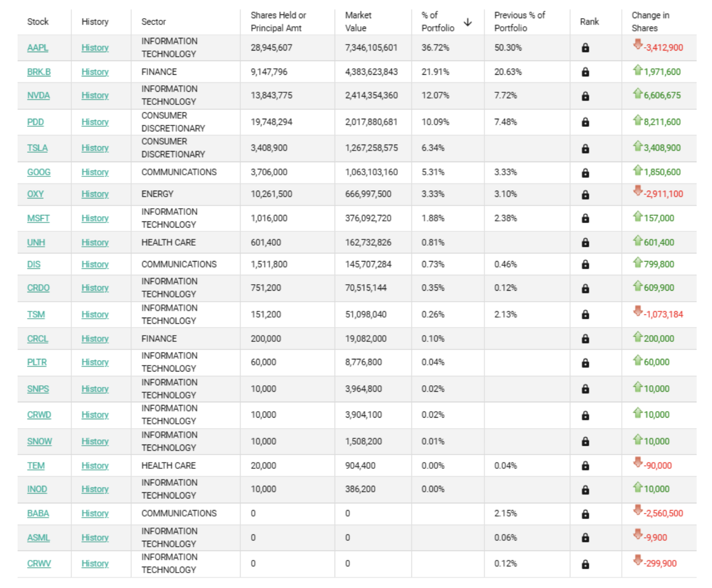This screenshot has height=588, width=712.
Task: Open the AAPL stock link
Action: (x=38, y=48)
